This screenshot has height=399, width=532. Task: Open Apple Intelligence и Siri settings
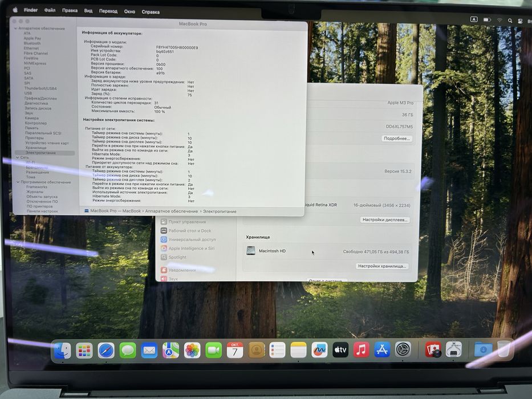click(x=187, y=249)
